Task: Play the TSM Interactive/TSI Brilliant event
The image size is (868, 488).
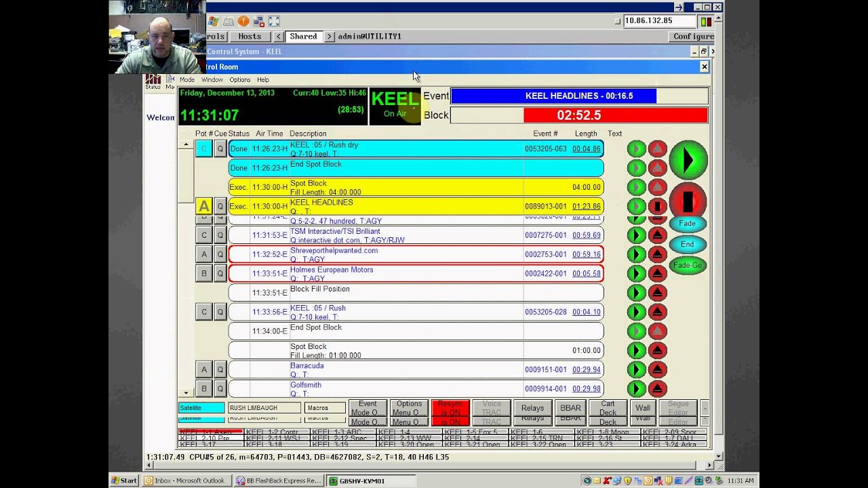Action: pyautogui.click(x=636, y=235)
